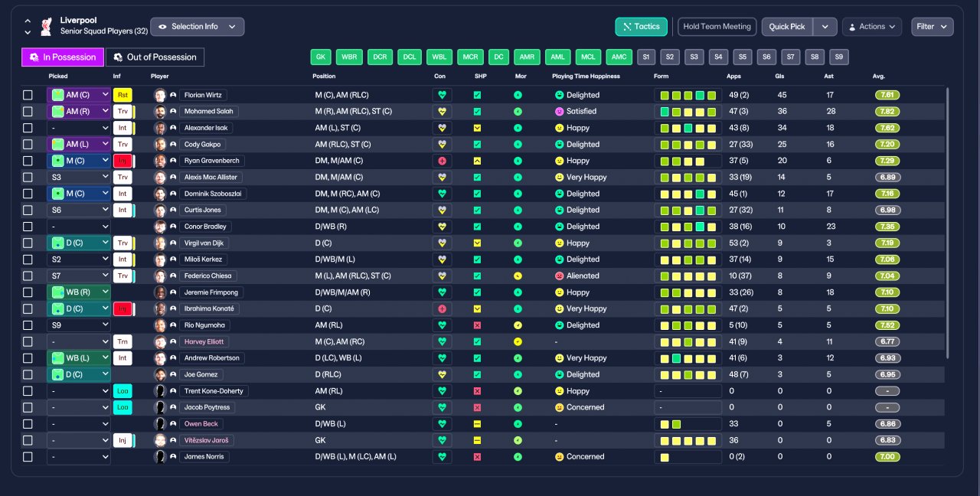Click the squad list vertical scrollbar

pos(947,222)
